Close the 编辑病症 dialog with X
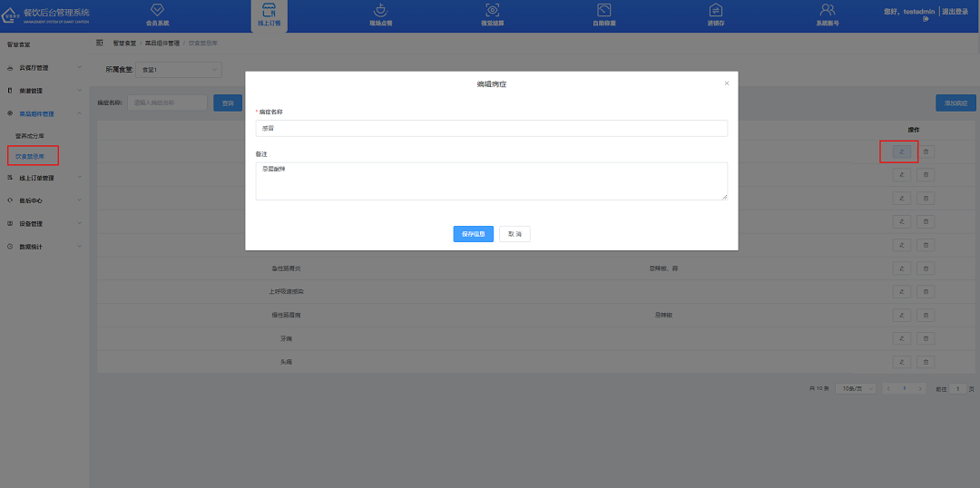 pyautogui.click(x=726, y=83)
